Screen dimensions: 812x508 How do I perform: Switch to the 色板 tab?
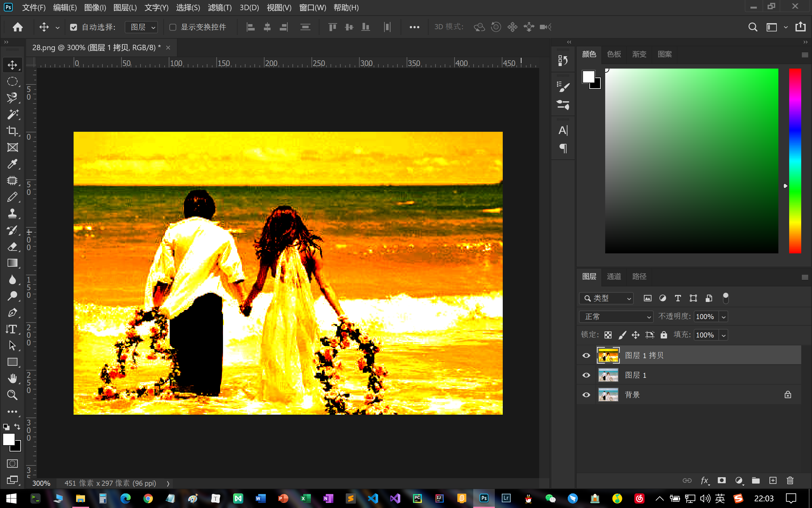coord(614,54)
